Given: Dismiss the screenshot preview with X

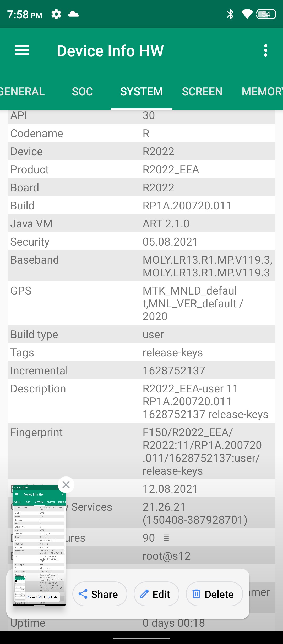Looking at the screenshot, I should (x=66, y=485).
